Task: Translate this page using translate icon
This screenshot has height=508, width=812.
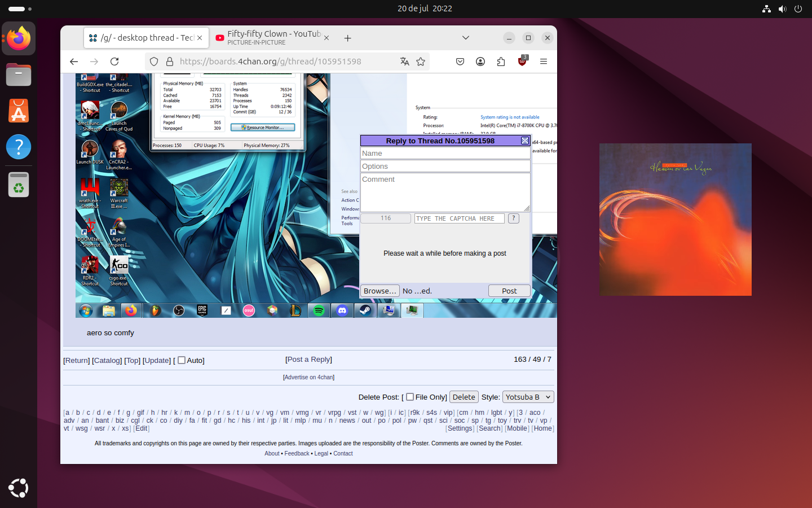Action: click(404, 62)
